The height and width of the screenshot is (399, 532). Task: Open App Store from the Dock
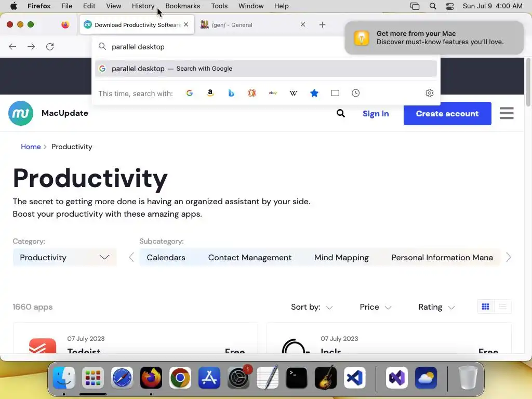click(x=209, y=378)
